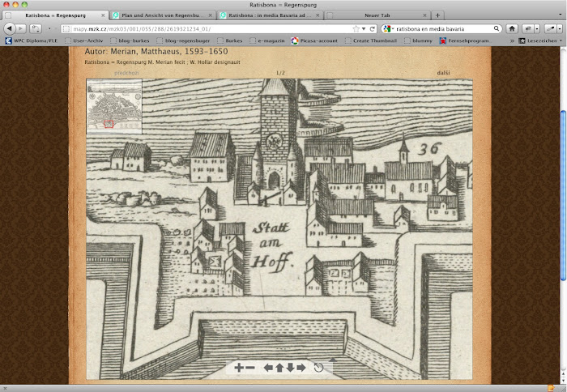Switch to the Ratisbona = Regenspurg tab
The width and height of the screenshot is (567, 392).
[x=55, y=15]
